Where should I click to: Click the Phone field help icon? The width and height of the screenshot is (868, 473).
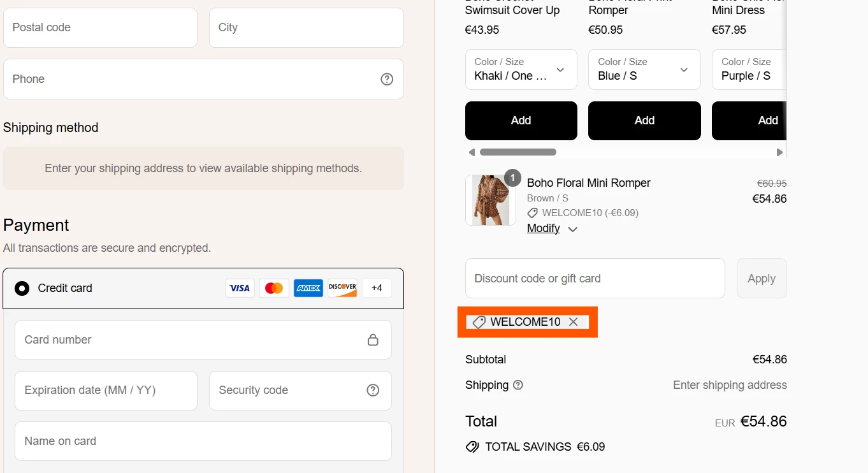[387, 79]
